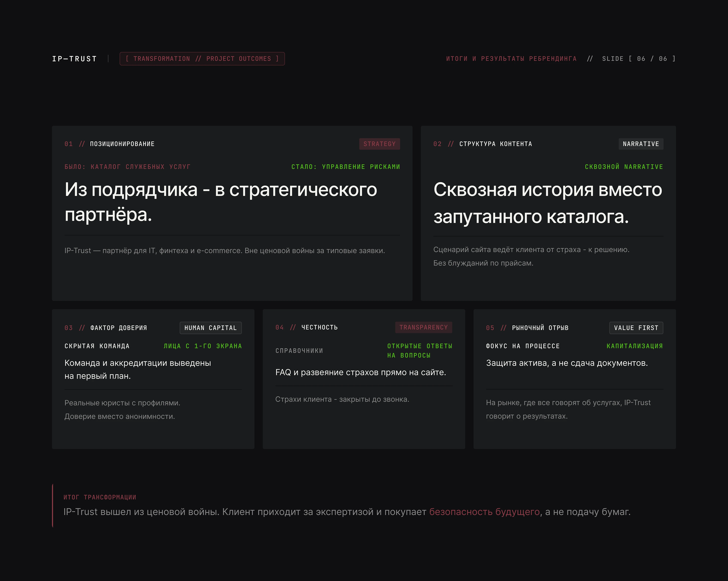
Task: Click the line 'Реальные юристы с профилями.'
Action: (122, 403)
